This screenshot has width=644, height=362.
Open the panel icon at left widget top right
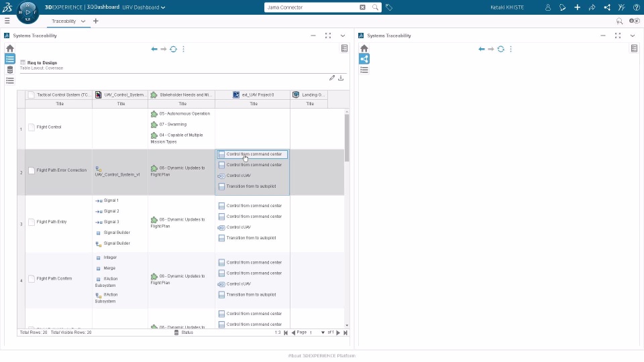point(344,48)
